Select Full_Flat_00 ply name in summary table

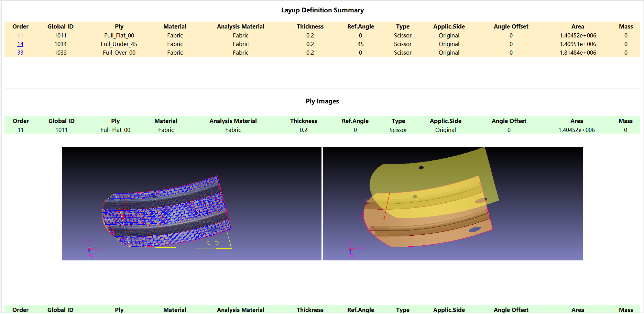click(x=119, y=35)
